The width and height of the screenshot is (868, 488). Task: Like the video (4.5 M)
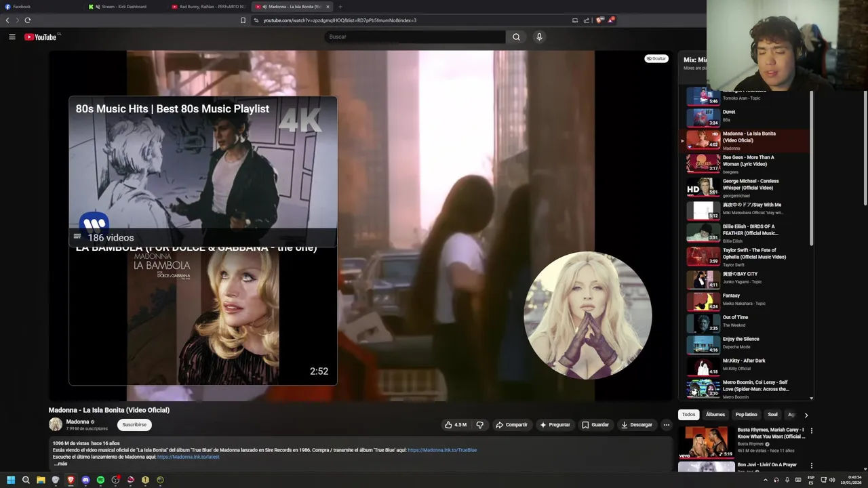[456, 425]
